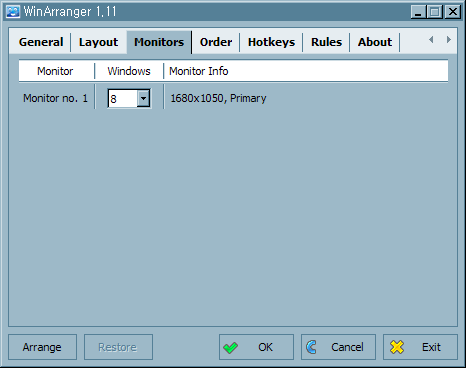
Task: Click the Restore button
Action: tap(118, 347)
